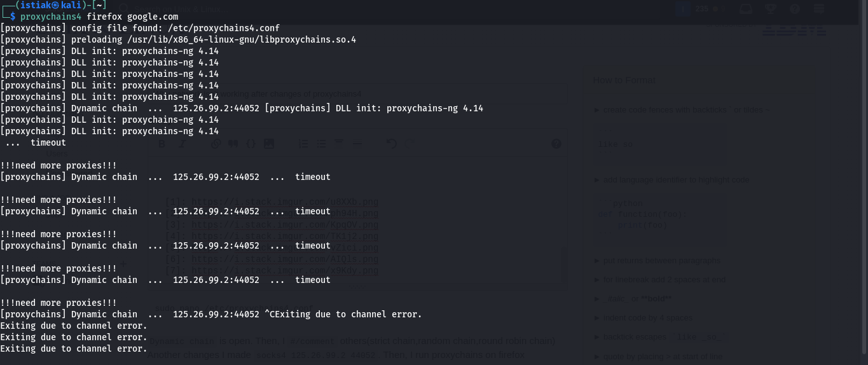The height and width of the screenshot is (365, 868).
Task: Expand the 'add language identifier' formatting tip
Action: click(x=672, y=180)
